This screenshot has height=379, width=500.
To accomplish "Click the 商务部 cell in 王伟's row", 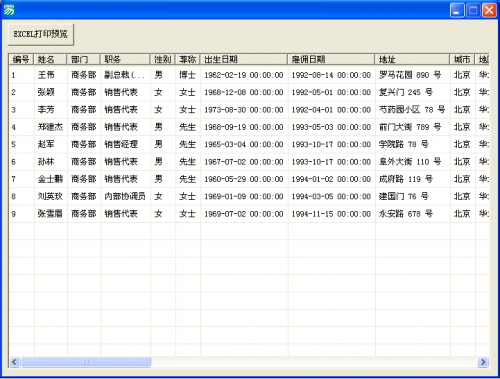I will pyautogui.click(x=84, y=75).
